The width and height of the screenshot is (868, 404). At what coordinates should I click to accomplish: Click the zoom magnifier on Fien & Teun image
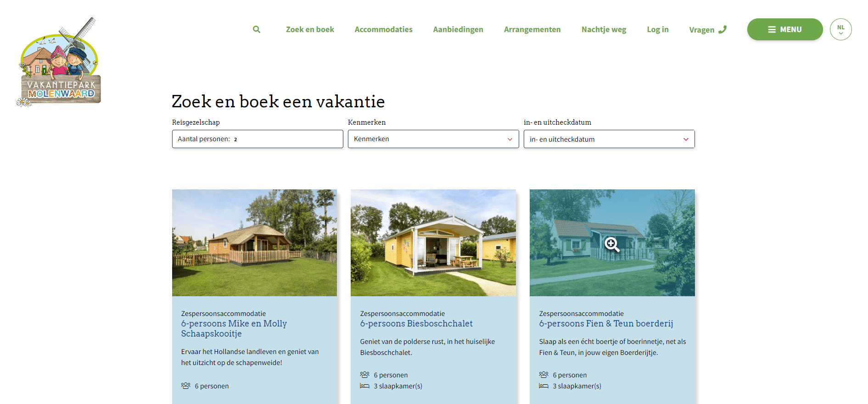point(612,244)
